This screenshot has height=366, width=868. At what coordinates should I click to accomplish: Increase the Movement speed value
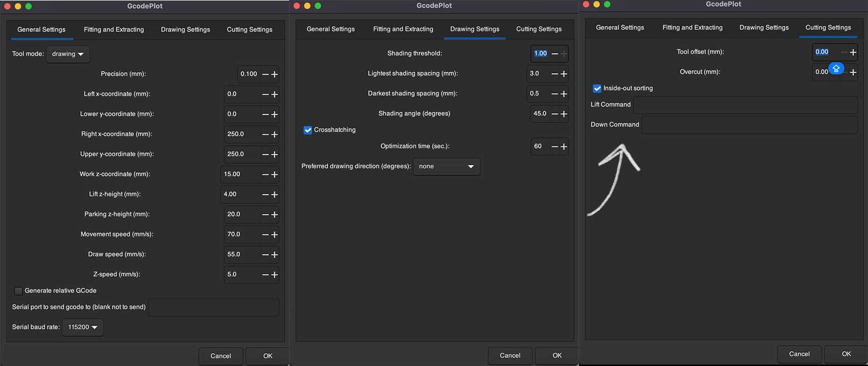pos(275,234)
